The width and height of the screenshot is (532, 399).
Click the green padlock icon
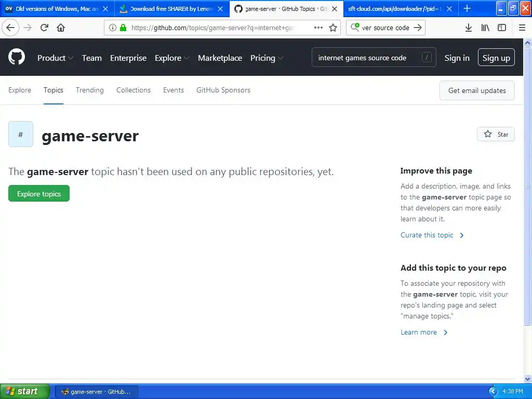123,28
